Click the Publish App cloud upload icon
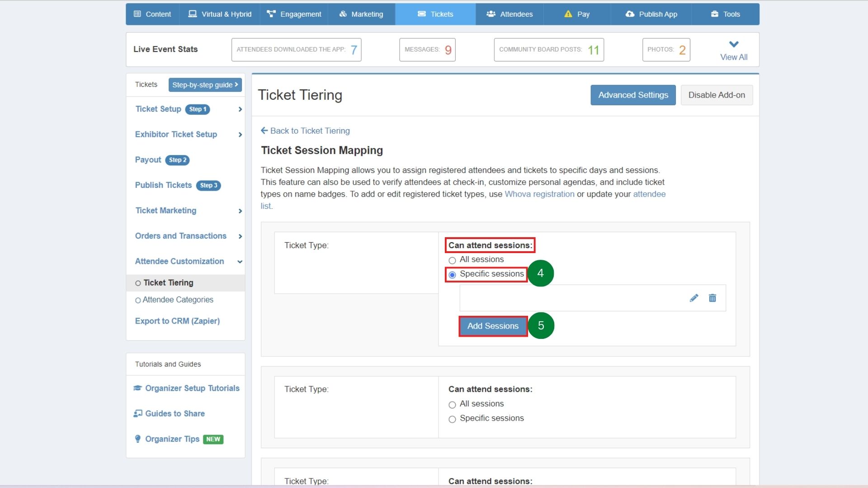 630,14
